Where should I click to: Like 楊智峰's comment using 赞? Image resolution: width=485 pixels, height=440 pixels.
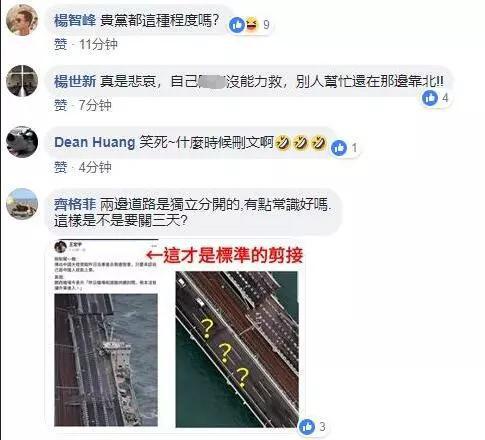(x=61, y=44)
